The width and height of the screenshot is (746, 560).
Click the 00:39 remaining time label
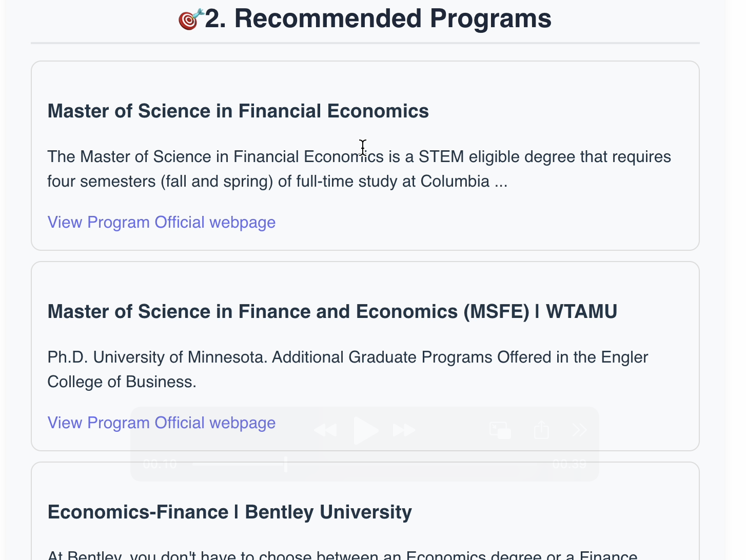569,464
